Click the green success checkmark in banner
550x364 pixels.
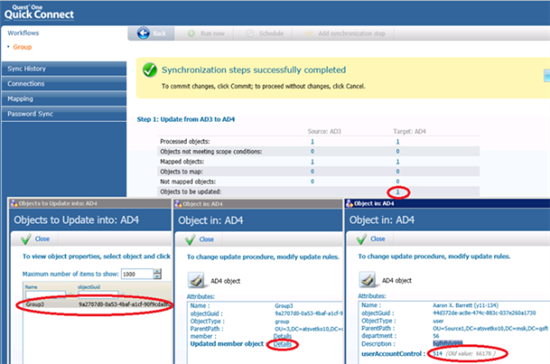[150, 70]
